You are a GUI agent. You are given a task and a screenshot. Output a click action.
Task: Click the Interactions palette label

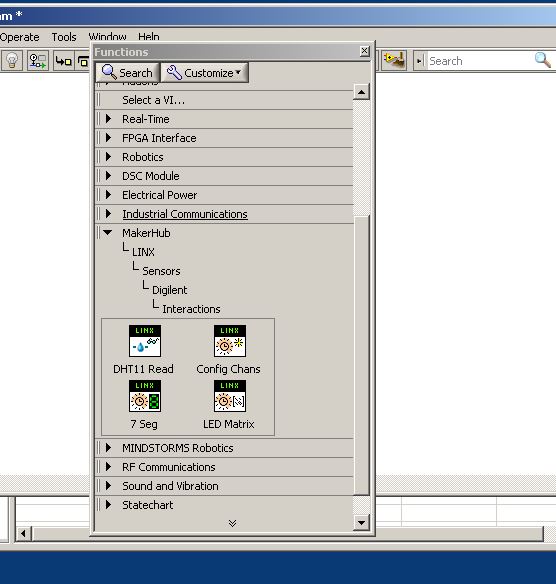[x=191, y=309]
